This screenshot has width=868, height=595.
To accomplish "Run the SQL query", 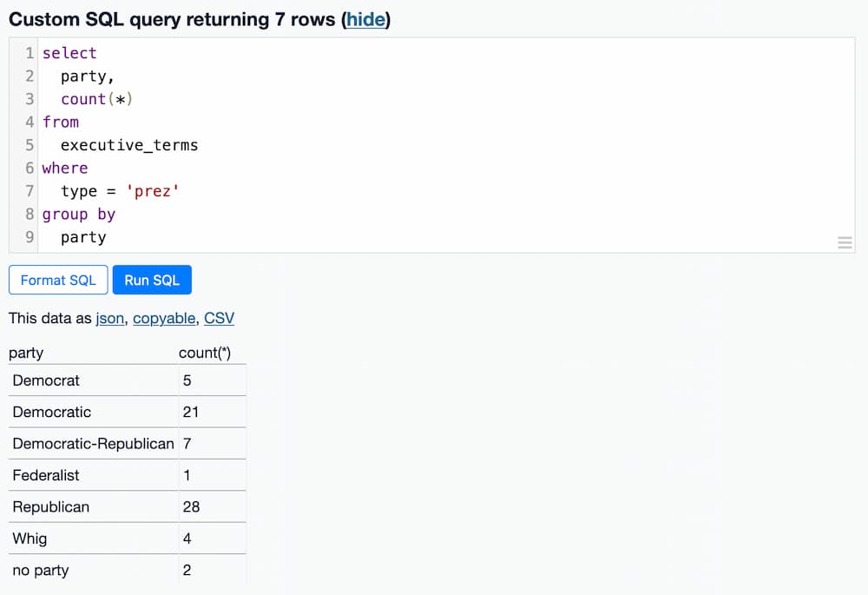I will tap(152, 280).
